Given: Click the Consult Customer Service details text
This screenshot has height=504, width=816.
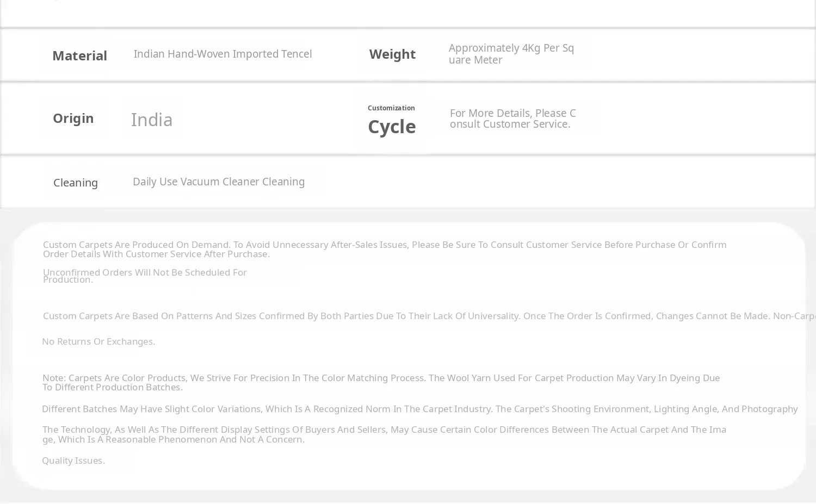Looking at the screenshot, I should click(513, 119).
